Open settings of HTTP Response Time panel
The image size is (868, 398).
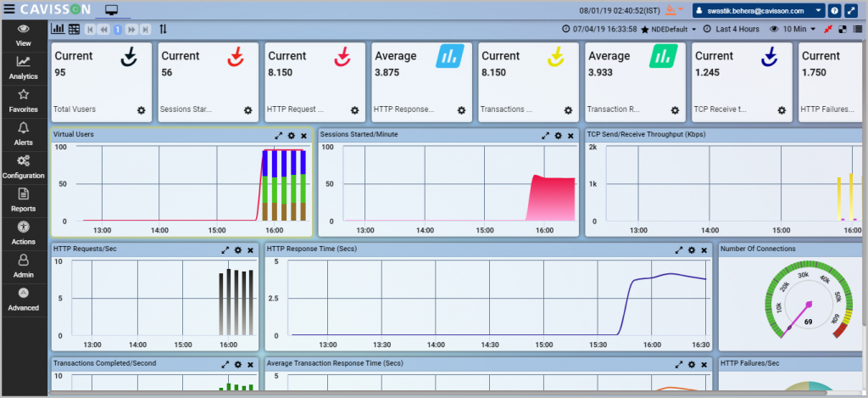[x=692, y=250]
